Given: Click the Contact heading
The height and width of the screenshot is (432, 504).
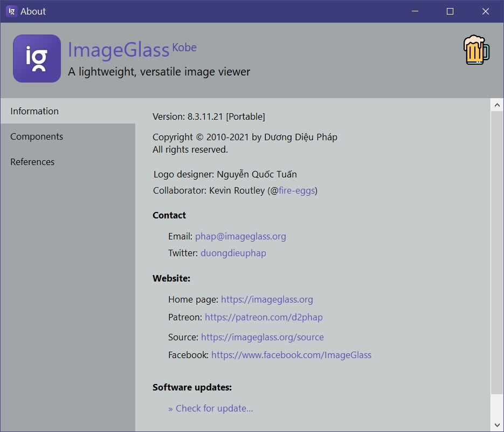Looking at the screenshot, I should [x=169, y=215].
